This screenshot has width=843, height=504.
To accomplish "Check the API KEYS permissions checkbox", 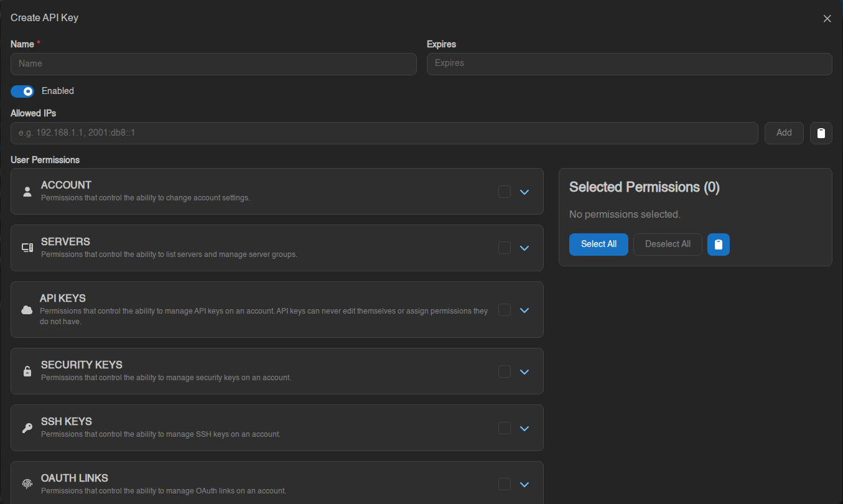I will click(x=505, y=310).
